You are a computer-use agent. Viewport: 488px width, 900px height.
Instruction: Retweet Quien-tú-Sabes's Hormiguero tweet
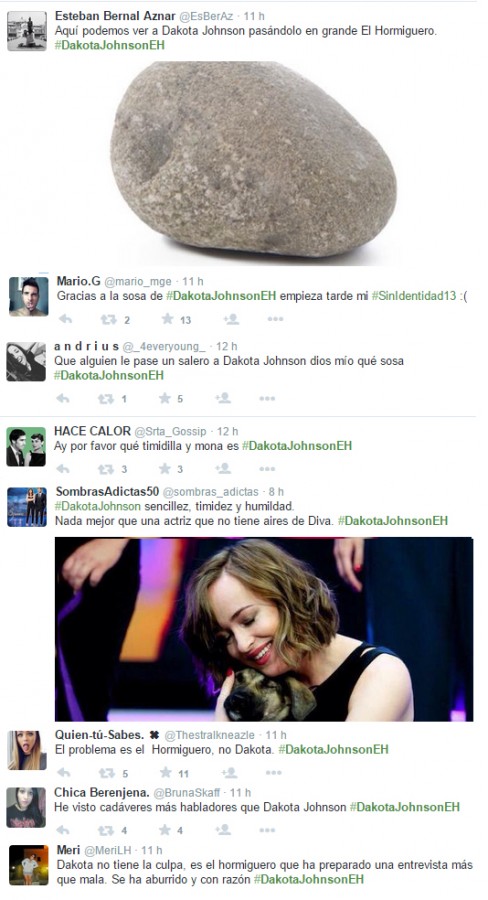click(107, 773)
